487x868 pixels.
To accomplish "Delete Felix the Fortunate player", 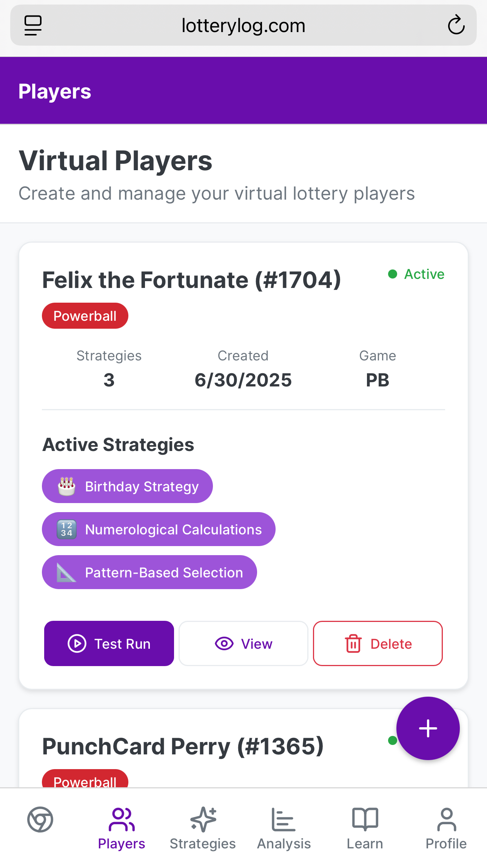I will [378, 643].
